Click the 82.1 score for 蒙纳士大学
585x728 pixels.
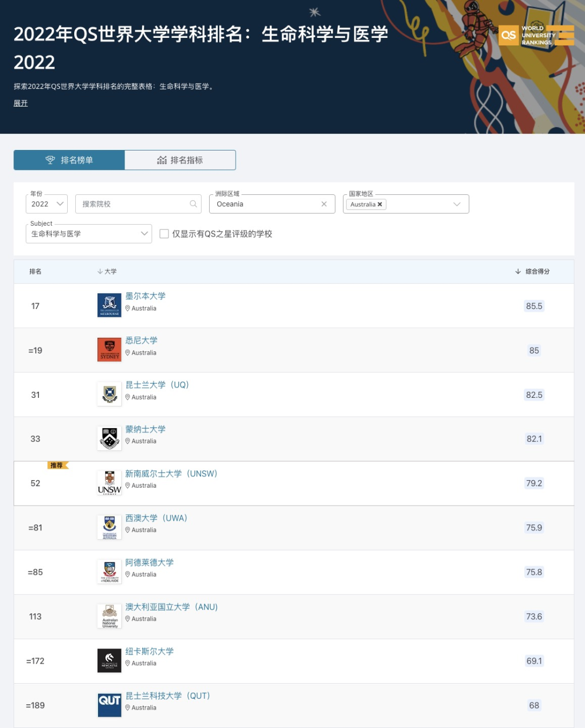tap(534, 439)
